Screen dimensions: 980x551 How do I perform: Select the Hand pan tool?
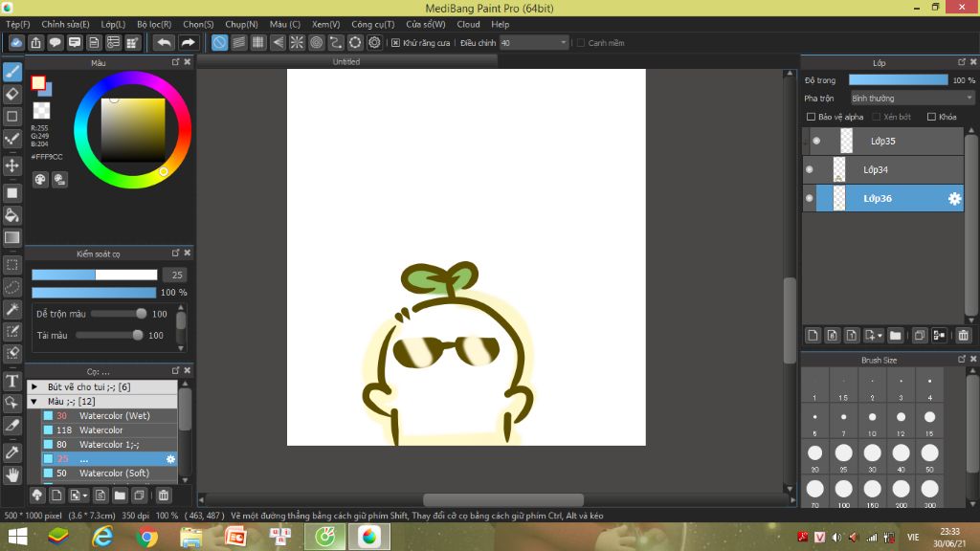(12, 474)
